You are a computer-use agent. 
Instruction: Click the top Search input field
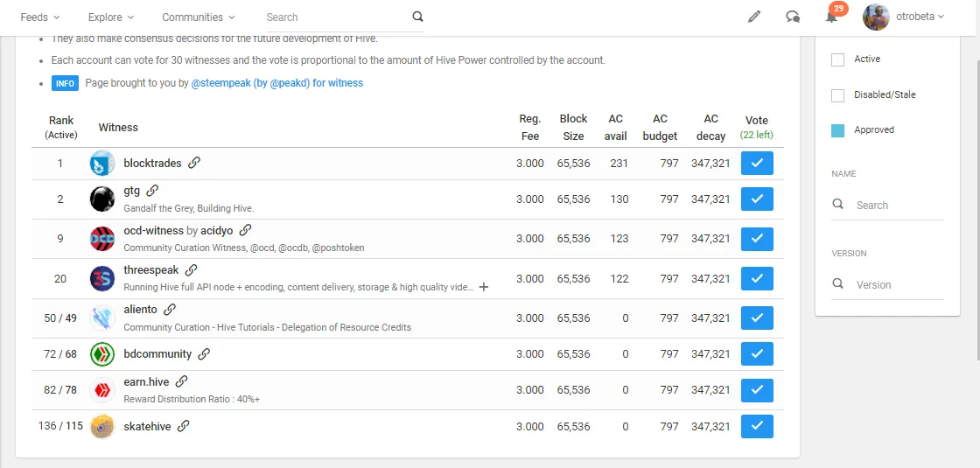tap(337, 17)
